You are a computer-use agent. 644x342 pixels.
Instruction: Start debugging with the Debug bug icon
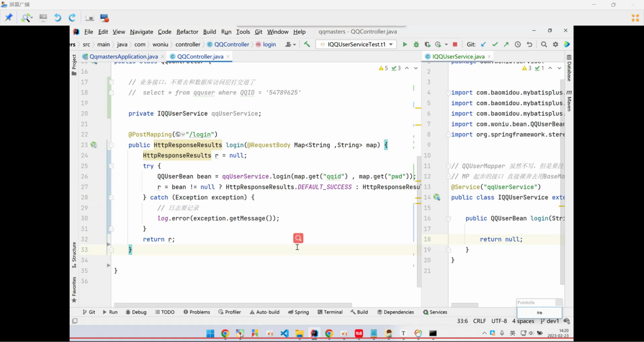point(416,45)
